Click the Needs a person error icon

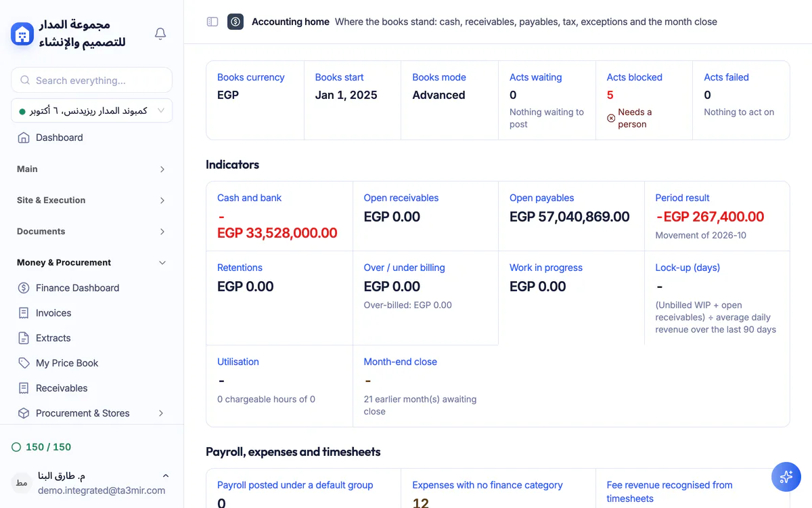point(611,118)
